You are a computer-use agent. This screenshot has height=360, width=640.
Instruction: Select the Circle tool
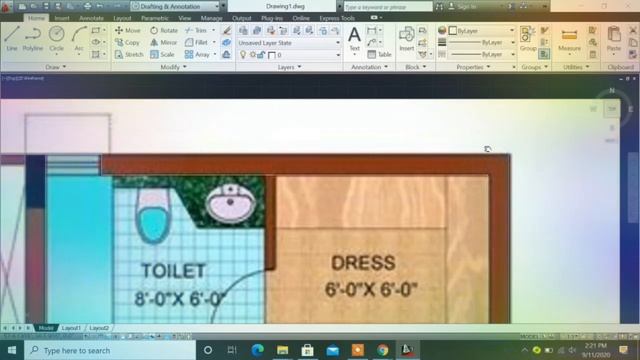click(x=56, y=38)
